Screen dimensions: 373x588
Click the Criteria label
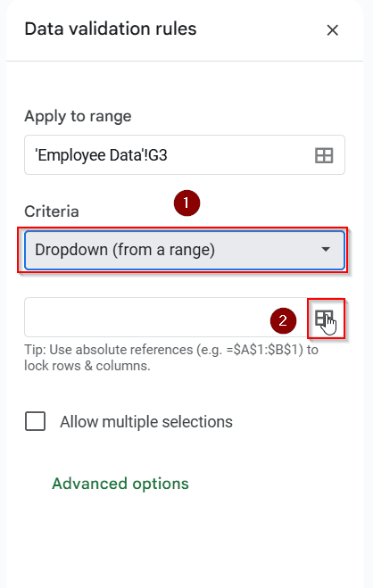click(52, 211)
